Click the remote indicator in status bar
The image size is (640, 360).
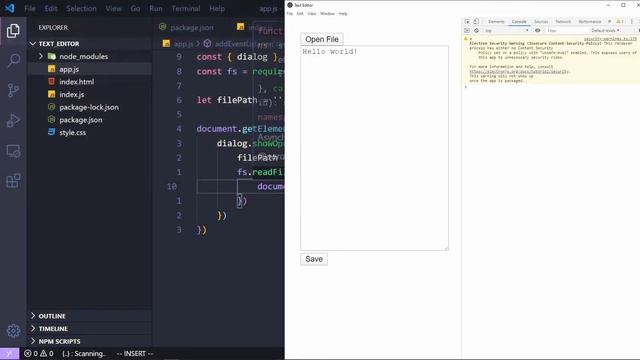9,353
